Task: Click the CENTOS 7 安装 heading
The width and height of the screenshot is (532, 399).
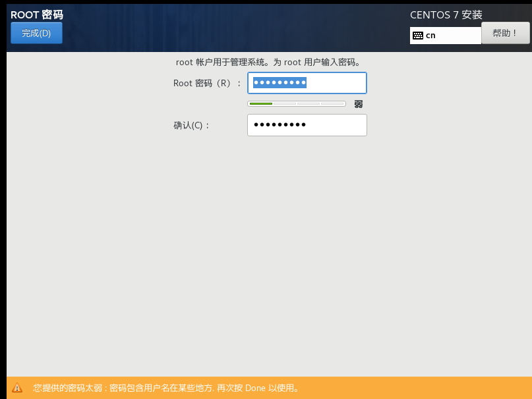Action: [446, 14]
